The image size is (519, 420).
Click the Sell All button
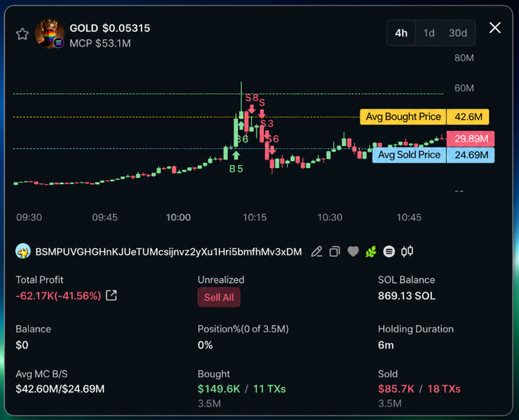click(x=219, y=297)
